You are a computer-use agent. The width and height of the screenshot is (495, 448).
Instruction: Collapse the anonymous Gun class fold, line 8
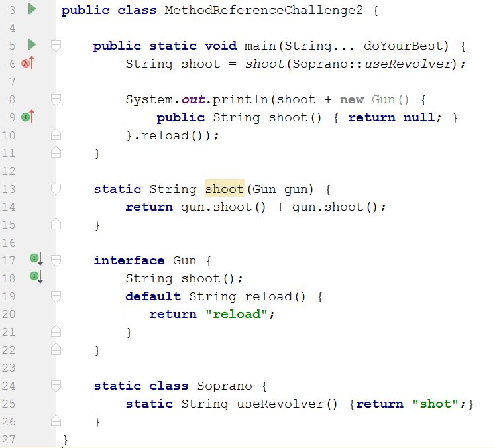point(56,99)
